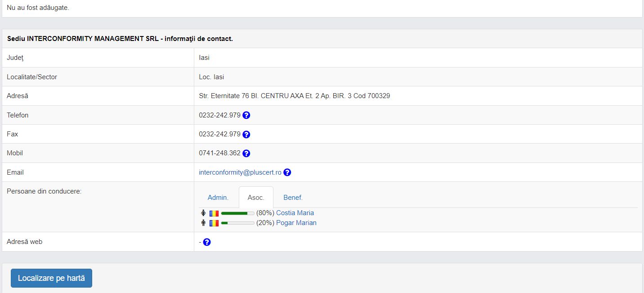Click the Mobil label
Viewport: 644px width, 293px height.
(15, 153)
